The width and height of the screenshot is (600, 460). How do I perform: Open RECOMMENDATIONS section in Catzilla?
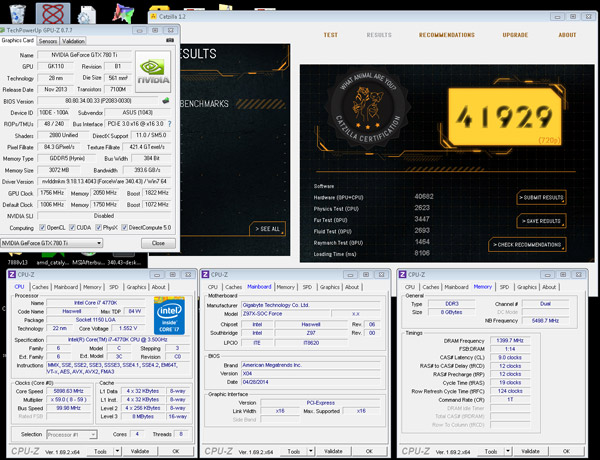447,35
